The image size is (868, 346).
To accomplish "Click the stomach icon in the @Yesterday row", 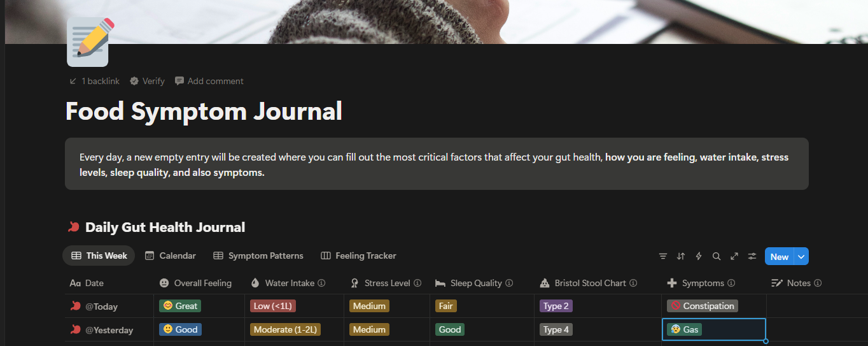I will point(76,329).
